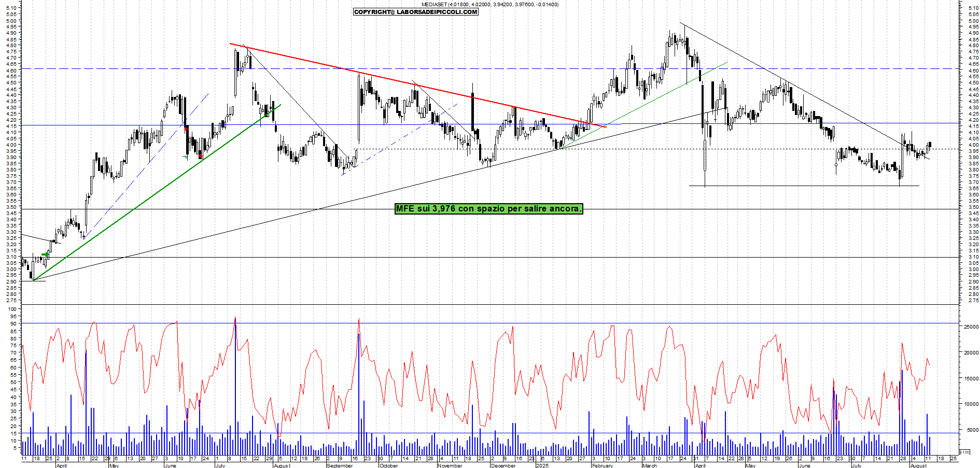Select the green annotation 'MFE sui 3,976 con spazio per salire ancora.'
This screenshot has width=980, height=468.
coord(488,208)
